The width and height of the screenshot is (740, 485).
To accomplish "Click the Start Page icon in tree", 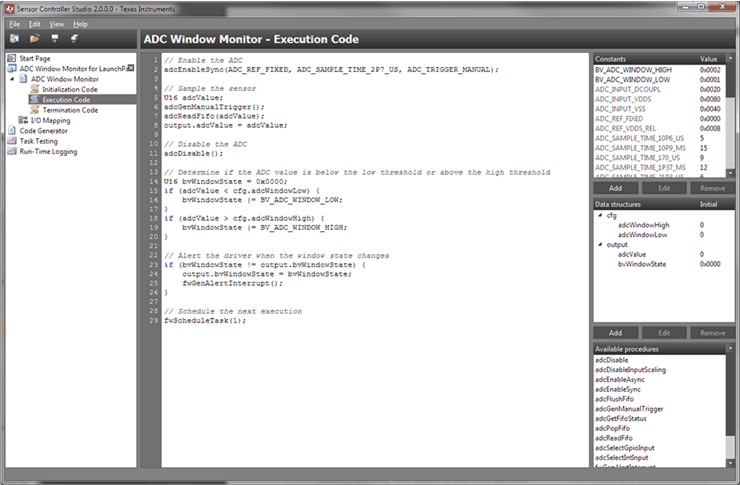I will (12, 58).
